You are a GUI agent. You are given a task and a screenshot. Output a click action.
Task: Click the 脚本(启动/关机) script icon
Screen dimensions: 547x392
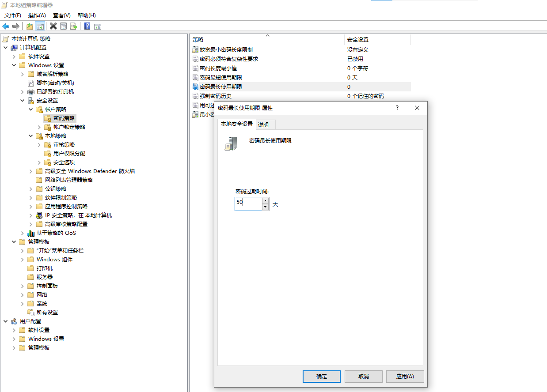point(31,83)
